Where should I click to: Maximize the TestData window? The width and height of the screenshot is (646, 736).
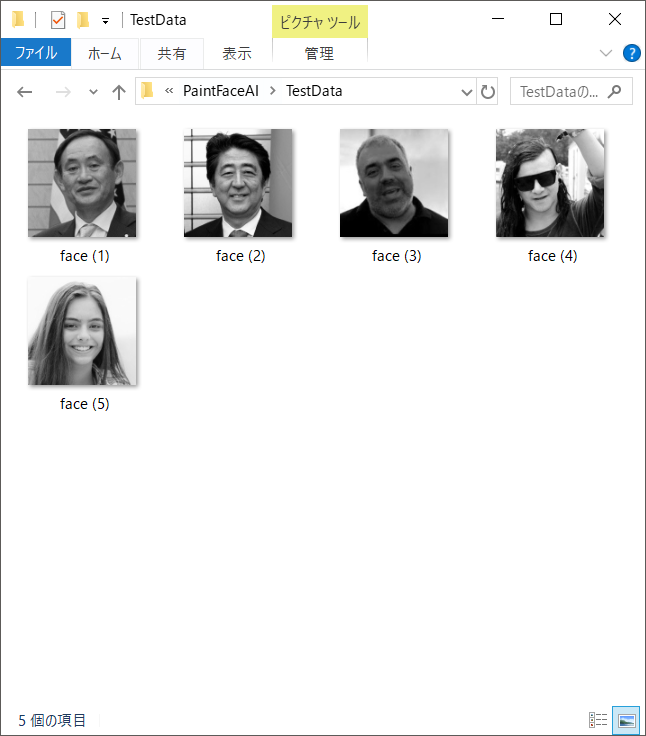click(556, 19)
